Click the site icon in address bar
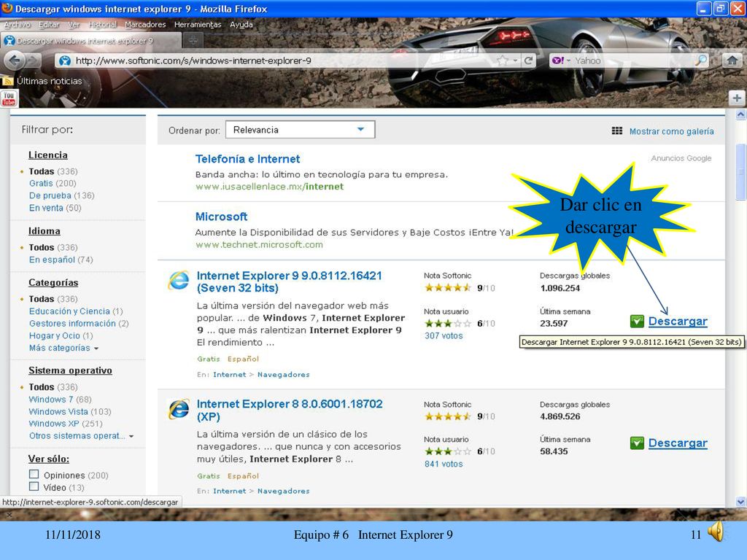The width and height of the screenshot is (747, 560). tap(65, 61)
